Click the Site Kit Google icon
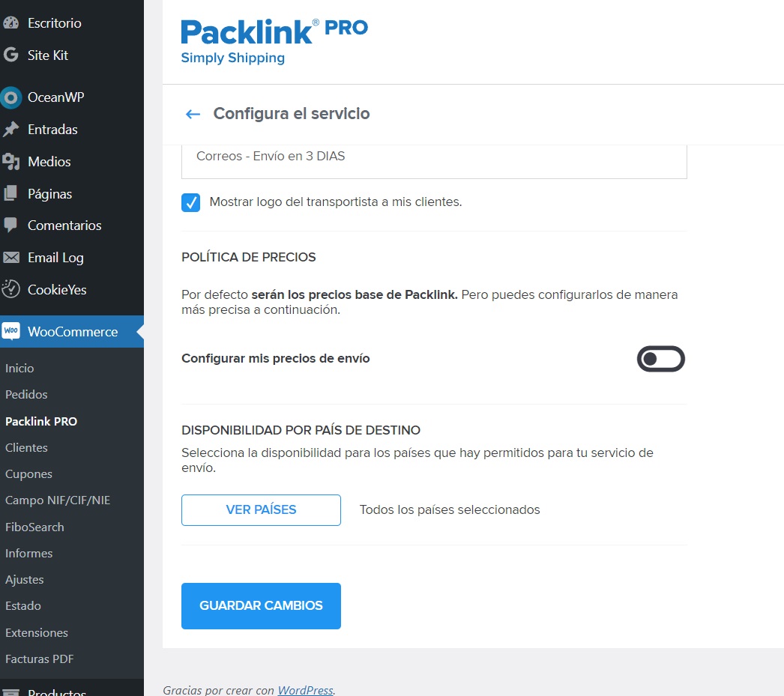Image resolution: width=784 pixels, height=696 pixels. [11, 55]
